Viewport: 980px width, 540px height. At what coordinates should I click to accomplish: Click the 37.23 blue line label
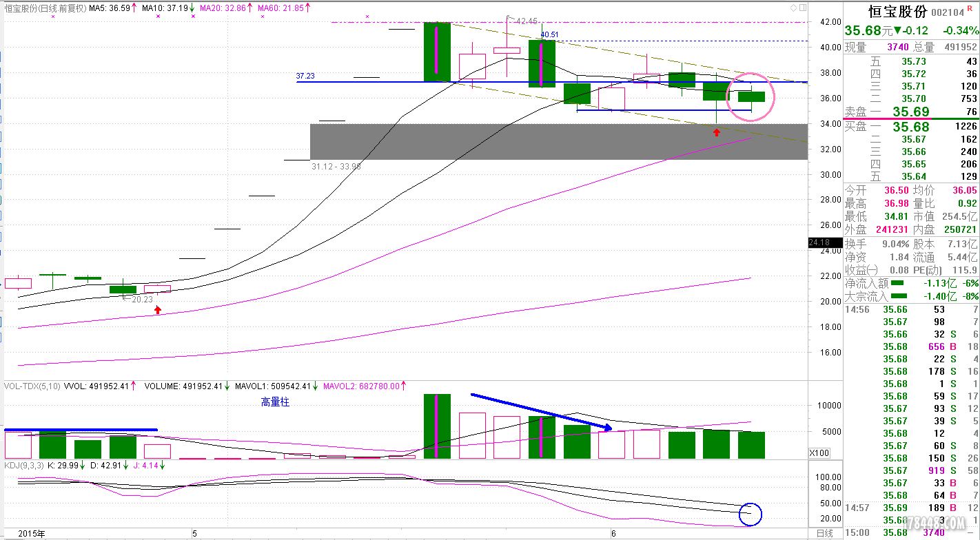pyautogui.click(x=305, y=76)
